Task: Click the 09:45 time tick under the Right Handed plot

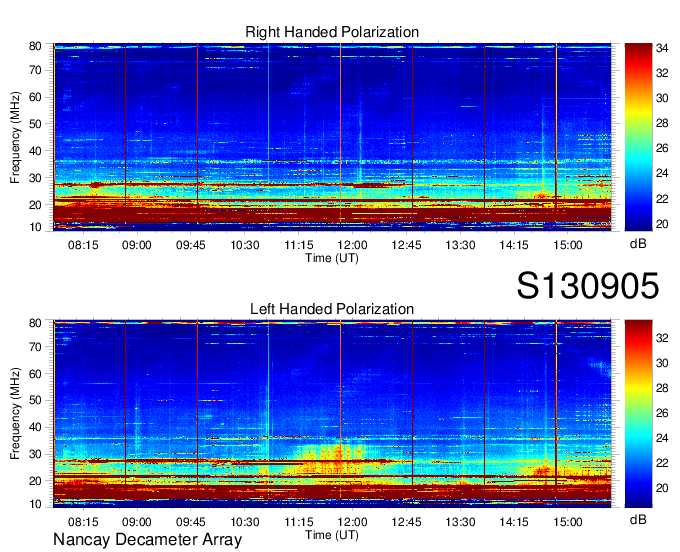Action: pyautogui.click(x=191, y=245)
